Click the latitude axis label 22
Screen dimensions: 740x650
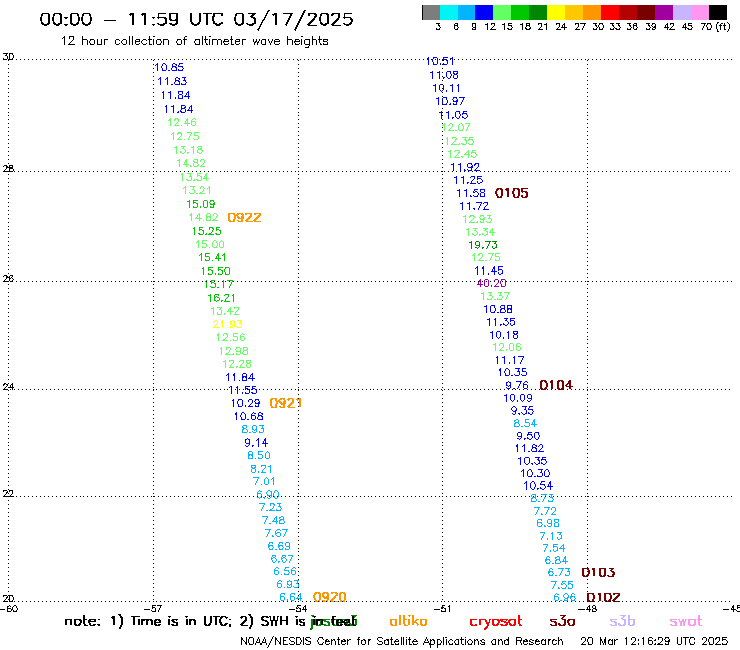tap(8, 494)
